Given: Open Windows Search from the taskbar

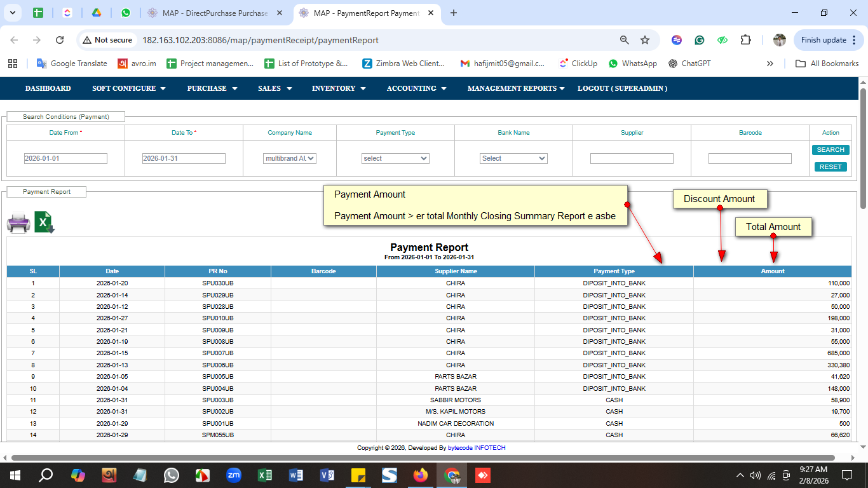Looking at the screenshot, I should pos(46,475).
